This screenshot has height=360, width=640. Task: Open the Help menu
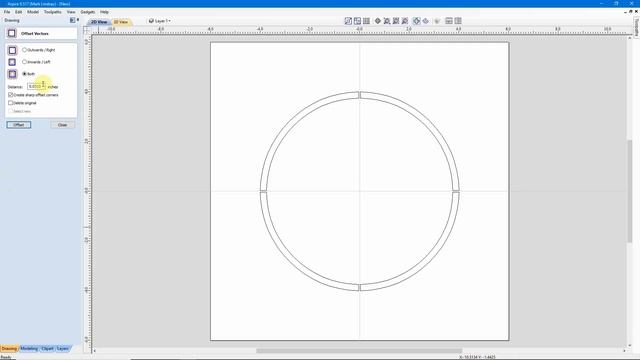click(104, 12)
